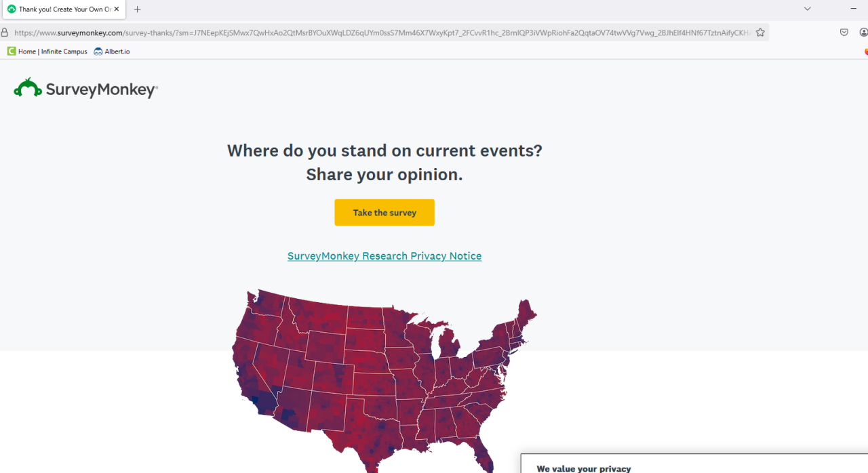Screen dimensions: 868x473
Task: Expand the list all tabs dropdown arrow
Action: click(808, 9)
